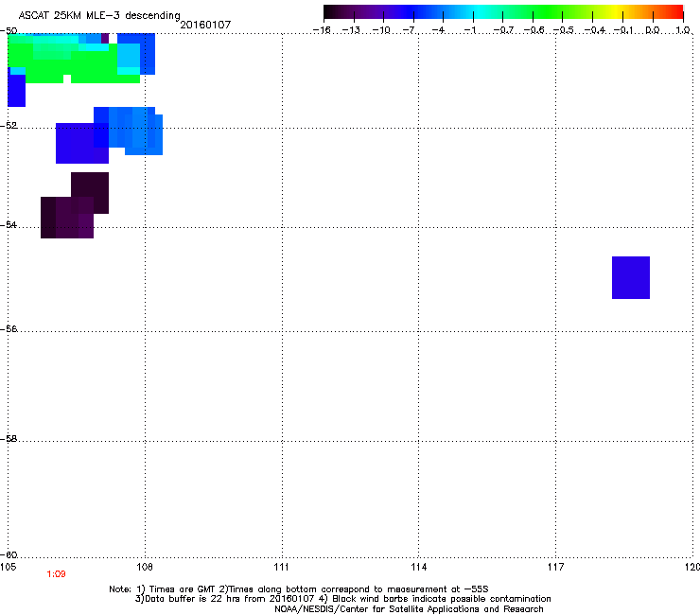Click the color bar label '-0.1'

[x=623, y=30]
